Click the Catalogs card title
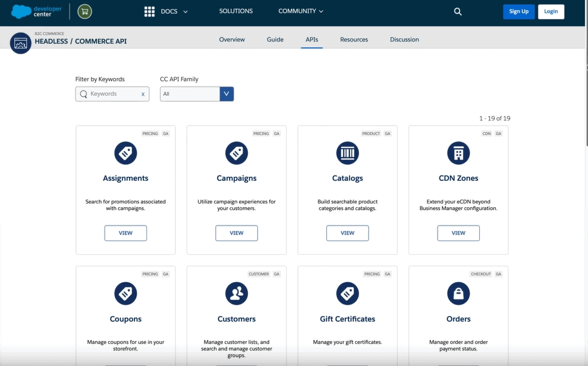Viewport: 588px width, 366px height. click(x=348, y=179)
